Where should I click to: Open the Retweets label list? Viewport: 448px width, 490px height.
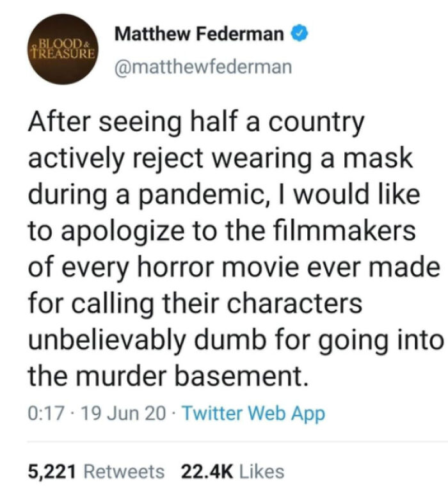[x=124, y=471]
